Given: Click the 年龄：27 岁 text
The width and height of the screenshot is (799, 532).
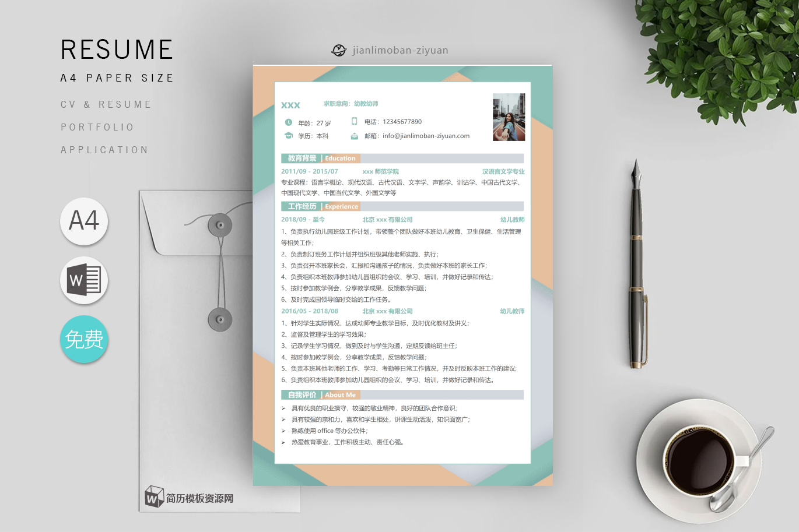Looking at the screenshot, I should (314, 123).
